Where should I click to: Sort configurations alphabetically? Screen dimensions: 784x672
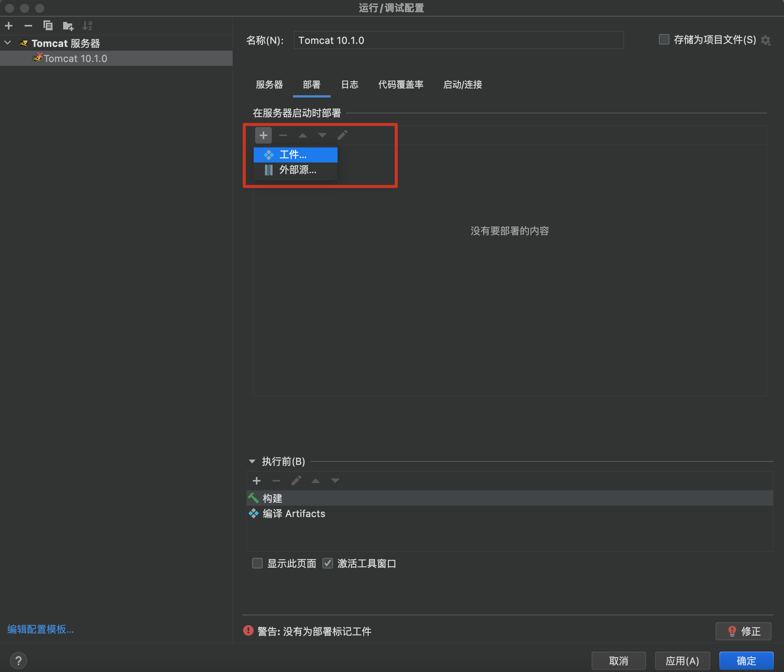click(87, 26)
